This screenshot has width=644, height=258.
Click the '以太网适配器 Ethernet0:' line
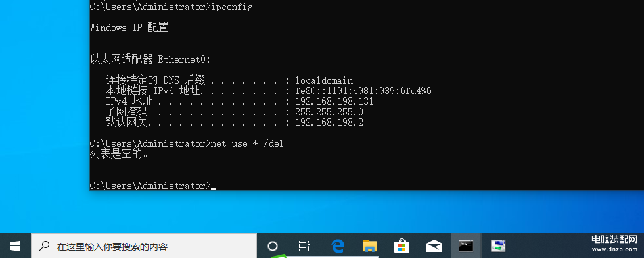click(150, 59)
